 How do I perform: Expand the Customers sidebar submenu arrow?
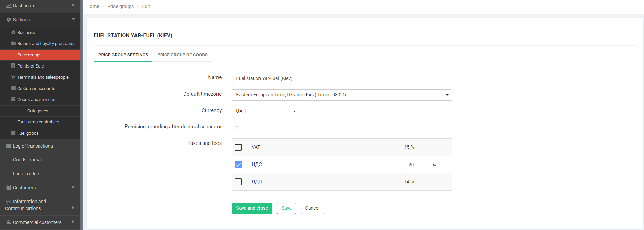(73, 187)
